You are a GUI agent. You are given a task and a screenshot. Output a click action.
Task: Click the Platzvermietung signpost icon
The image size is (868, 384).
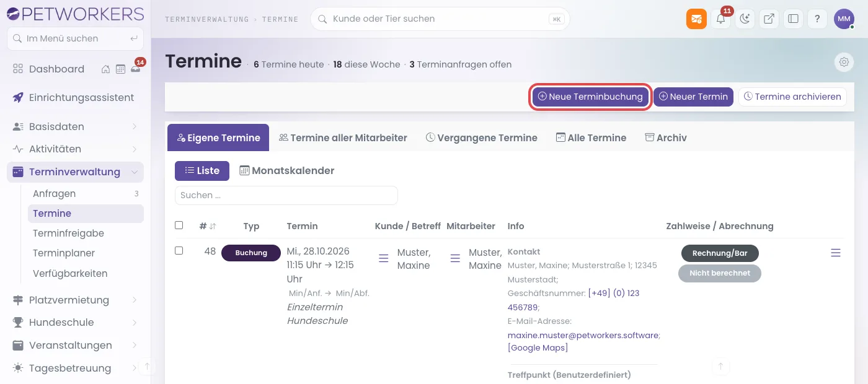(x=18, y=300)
